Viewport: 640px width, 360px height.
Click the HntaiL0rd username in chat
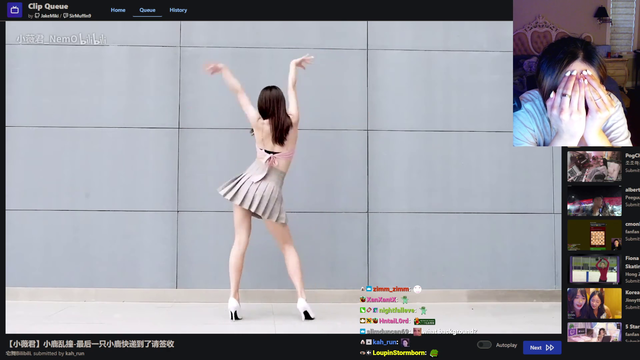[394, 321]
